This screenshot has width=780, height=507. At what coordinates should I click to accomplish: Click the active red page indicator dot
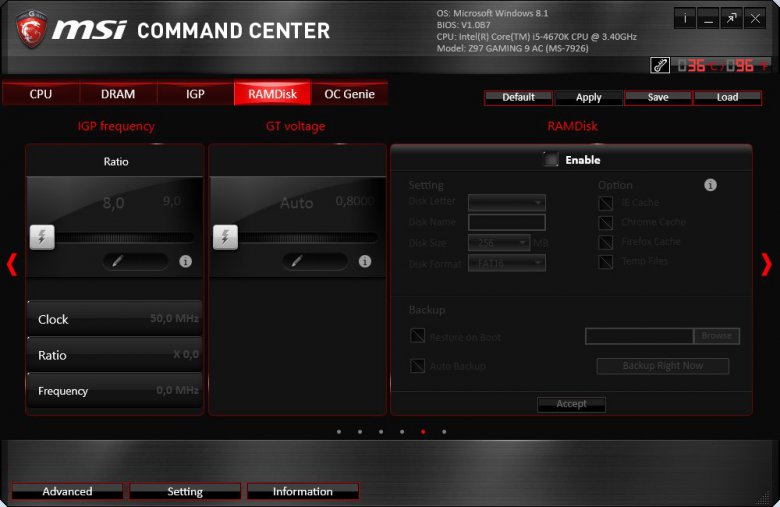click(x=423, y=432)
